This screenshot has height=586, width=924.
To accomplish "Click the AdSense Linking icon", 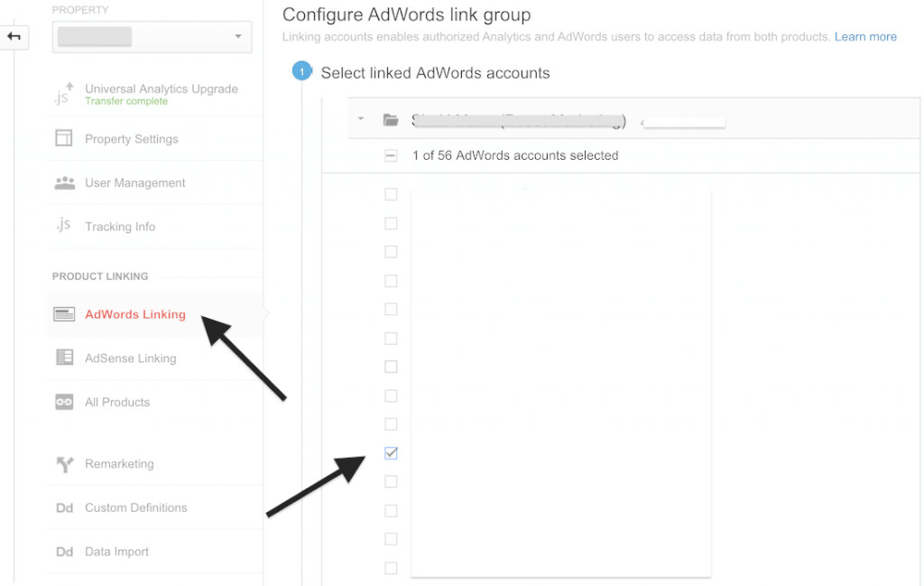I will [64, 358].
